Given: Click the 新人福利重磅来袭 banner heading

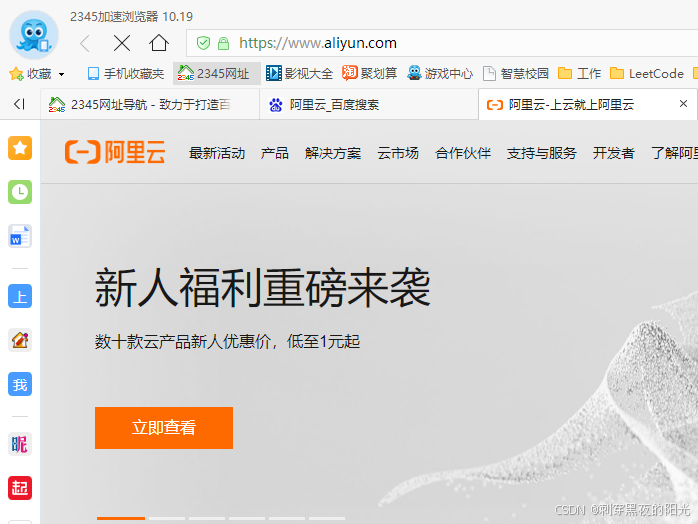Looking at the screenshot, I should click(263, 288).
